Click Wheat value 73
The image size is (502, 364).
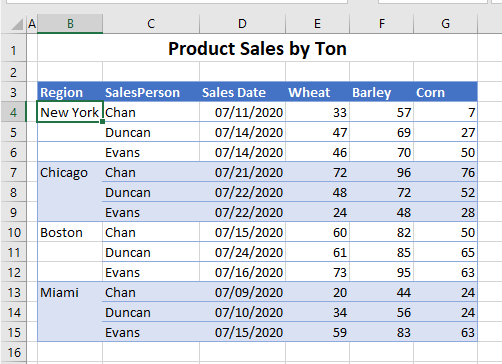[x=317, y=272]
